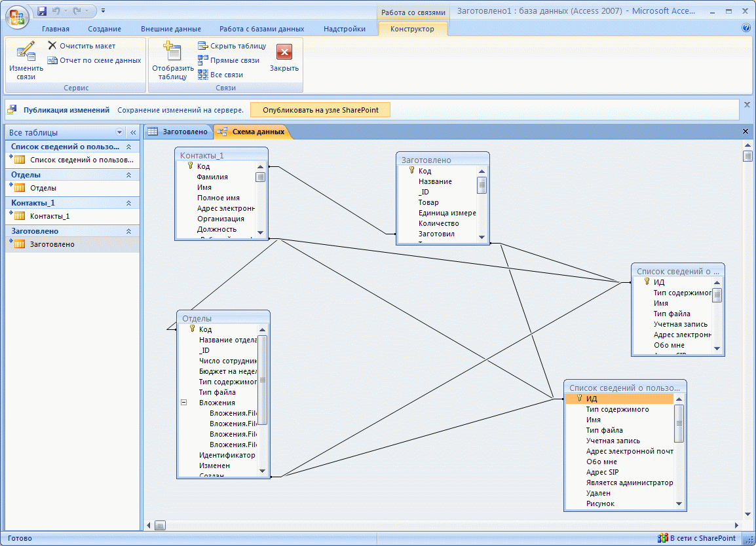This screenshot has height=546, width=756.
Task: Click Отделы box scroll up arrow
Action: [262, 329]
